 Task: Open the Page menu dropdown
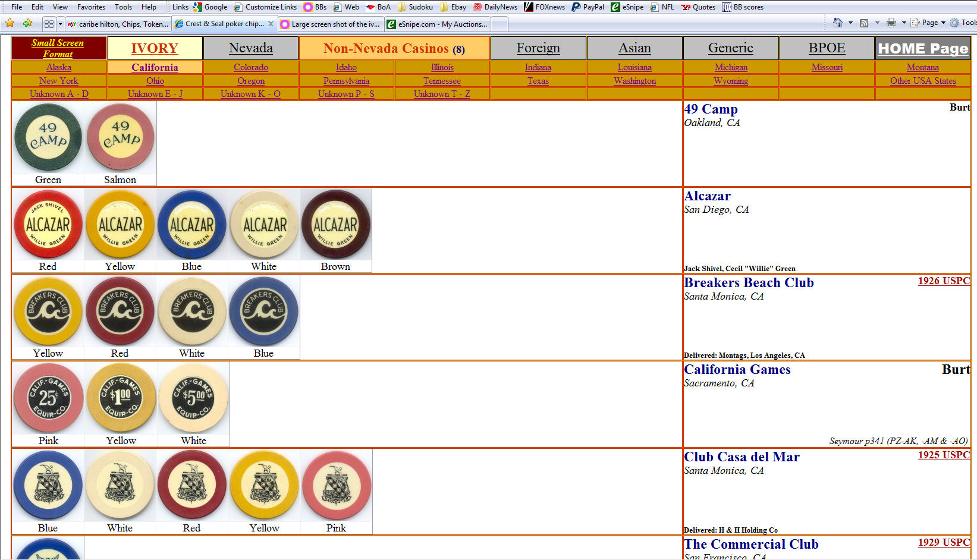click(x=928, y=23)
